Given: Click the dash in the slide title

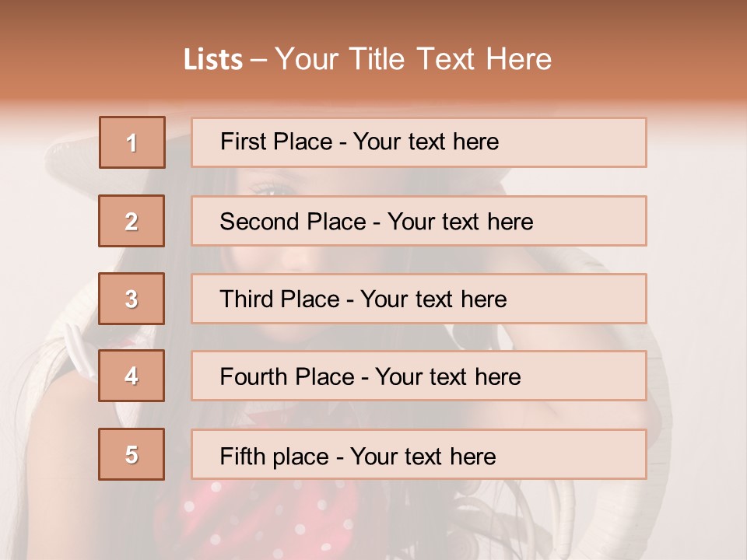Looking at the screenshot, I should click(x=258, y=61).
